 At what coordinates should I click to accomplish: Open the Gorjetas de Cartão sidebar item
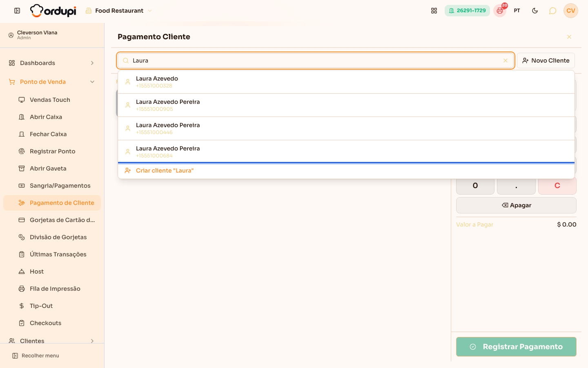(x=52, y=220)
